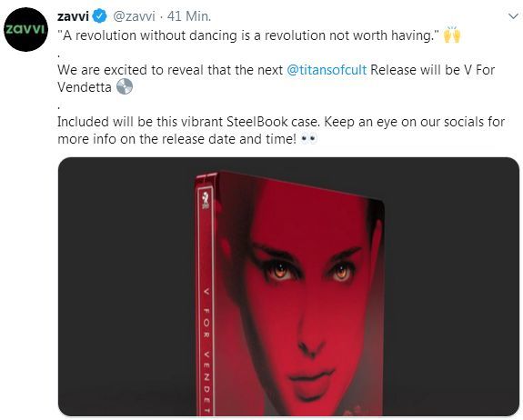This screenshot has width=523, height=420.
Task: Click the revolution without dancing quote
Action: click(x=249, y=35)
